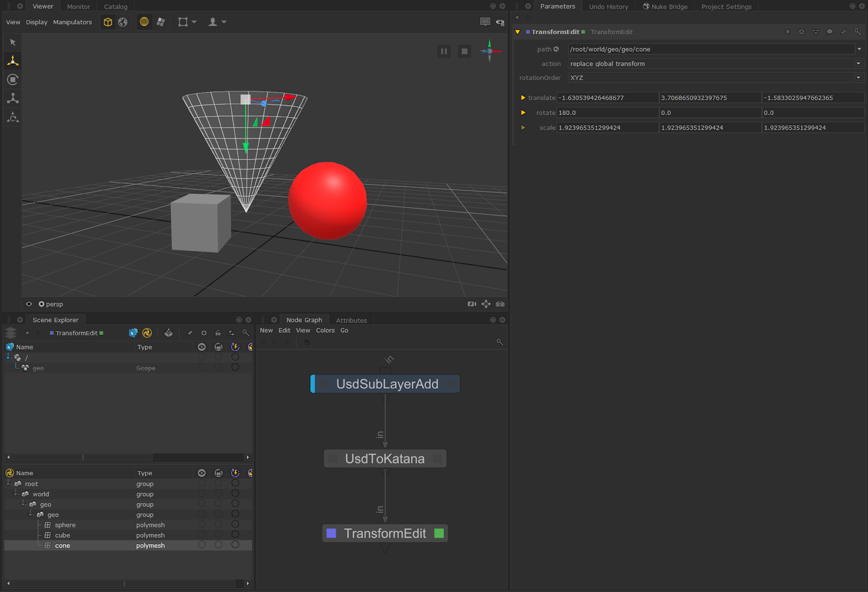Toggle the edit flag on TransformEdit node

(x=439, y=533)
